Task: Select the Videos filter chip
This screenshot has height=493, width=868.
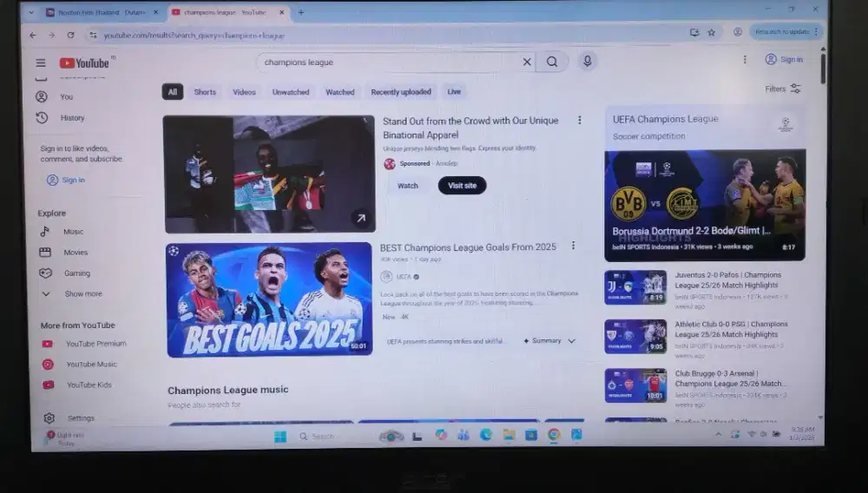Action: pyautogui.click(x=244, y=92)
